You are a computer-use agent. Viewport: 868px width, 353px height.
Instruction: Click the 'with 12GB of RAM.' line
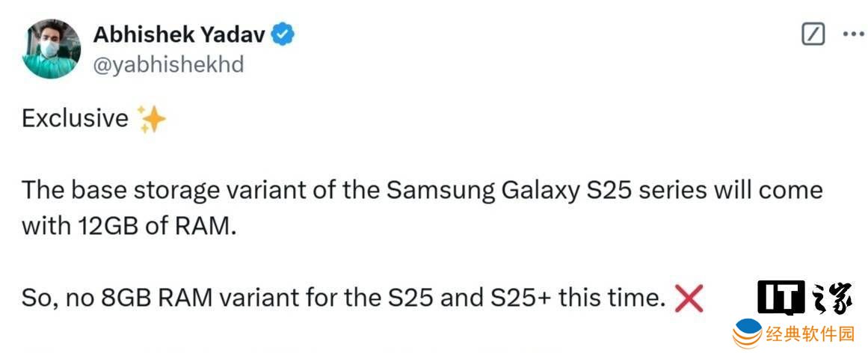[129, 227]
